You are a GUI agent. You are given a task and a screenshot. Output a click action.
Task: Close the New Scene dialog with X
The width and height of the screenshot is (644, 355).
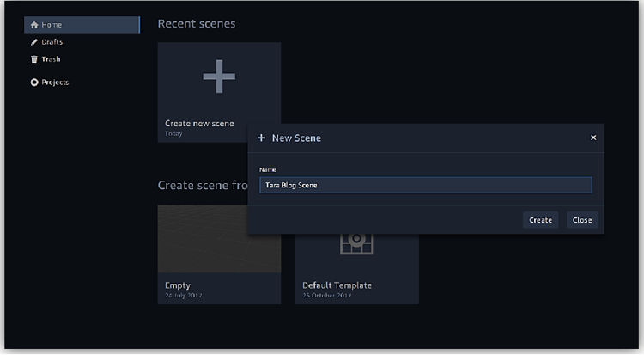pyautogui.click(x=593, y=138)
